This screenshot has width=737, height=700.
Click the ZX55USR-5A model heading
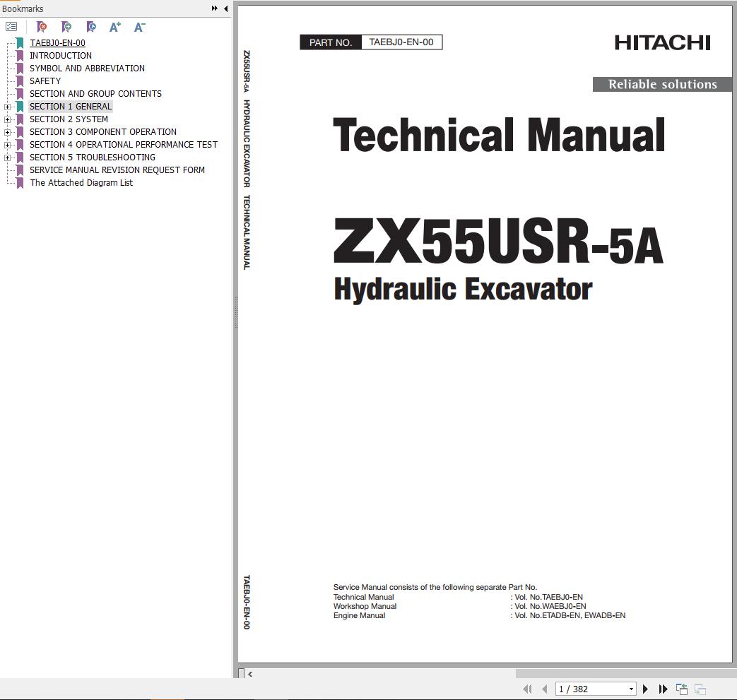[498, 241]
